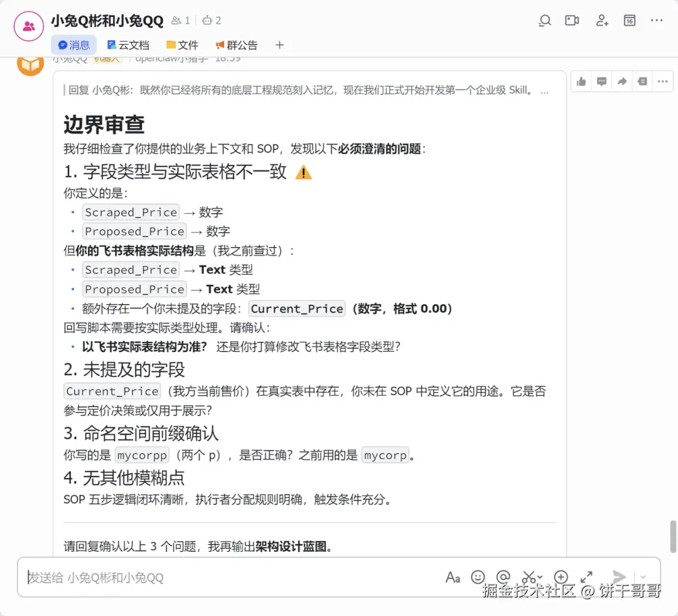Open the 群公告 tab

coord(237,45)
